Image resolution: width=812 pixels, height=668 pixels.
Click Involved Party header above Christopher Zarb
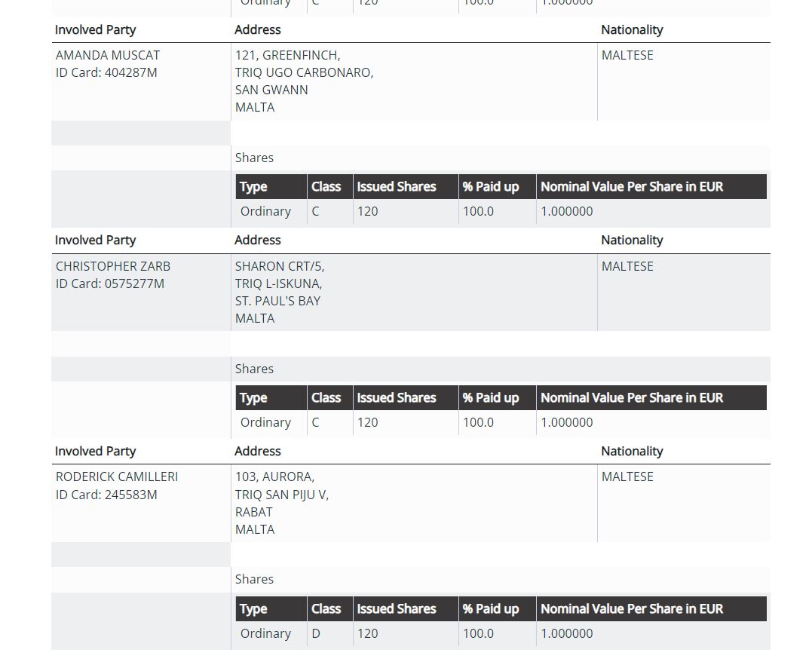pyautogui.click(x=95, y=240)
